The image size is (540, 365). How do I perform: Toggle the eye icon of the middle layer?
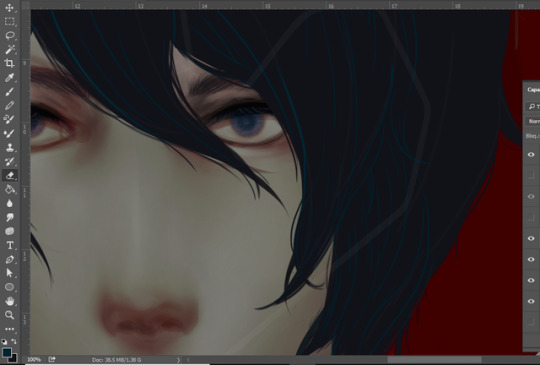point(531,238)
